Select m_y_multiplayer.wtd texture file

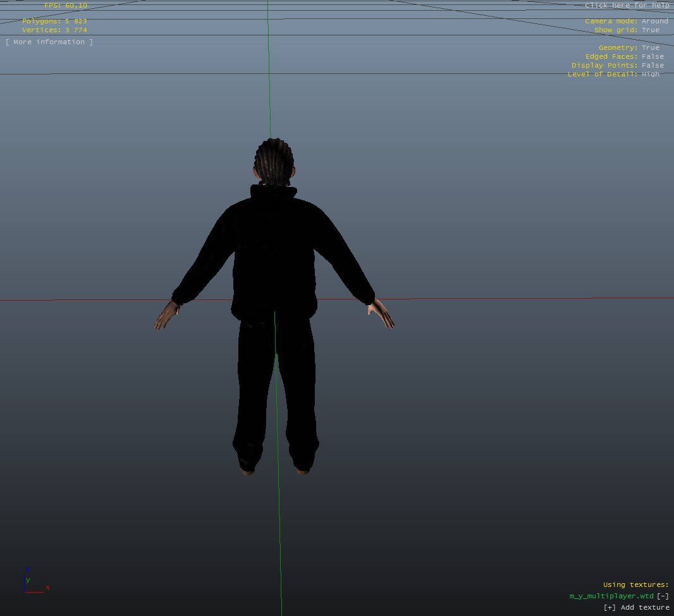611,596
